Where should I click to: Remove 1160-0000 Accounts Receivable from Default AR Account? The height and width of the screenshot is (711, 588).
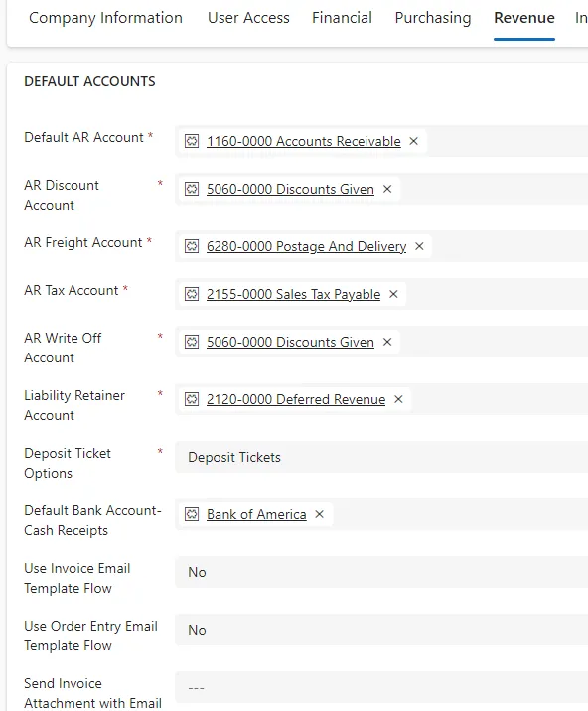(413, 141)
